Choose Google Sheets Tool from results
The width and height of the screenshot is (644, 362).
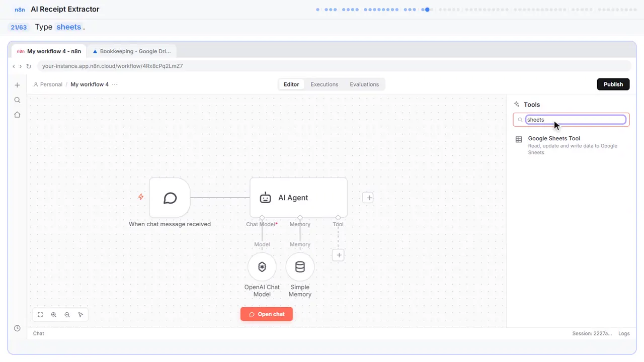click(x=572, y=145)
